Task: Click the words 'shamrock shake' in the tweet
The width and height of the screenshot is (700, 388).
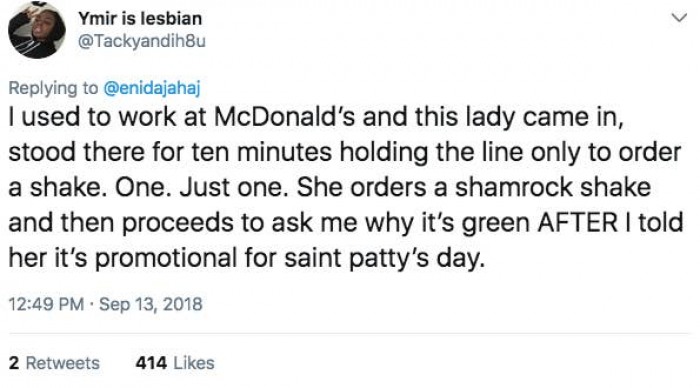Action: click(x=553, y=187)
